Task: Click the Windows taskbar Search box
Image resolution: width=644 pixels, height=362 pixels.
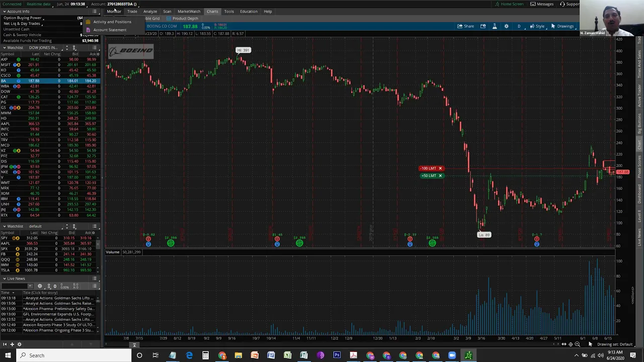Action: (x=73, y=355)
